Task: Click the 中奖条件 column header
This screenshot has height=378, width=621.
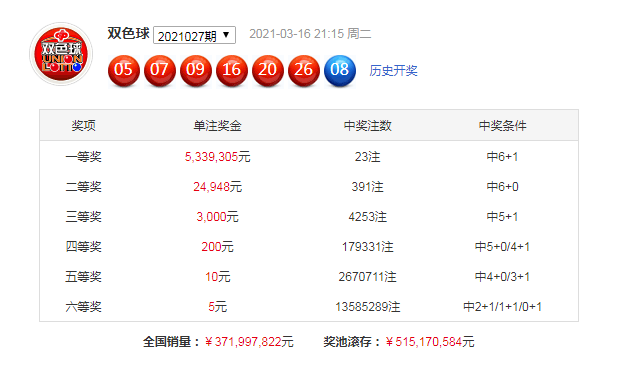Action: (x=502, y=126)
